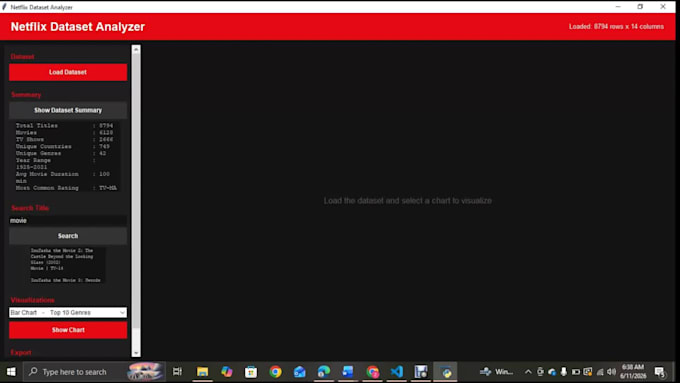This screenshot has width=680, height=383.
Task: Open Task View from the taskbar
Action: point(177,372)
